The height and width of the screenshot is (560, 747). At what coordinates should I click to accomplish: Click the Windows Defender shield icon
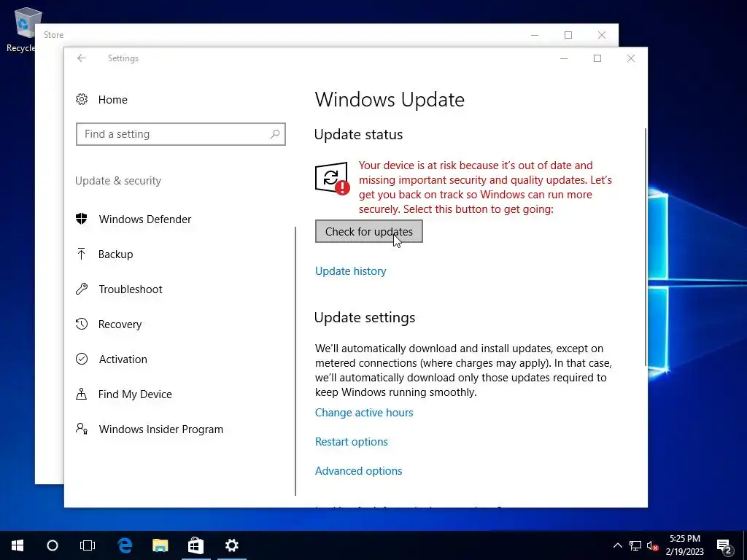point(82,219)
